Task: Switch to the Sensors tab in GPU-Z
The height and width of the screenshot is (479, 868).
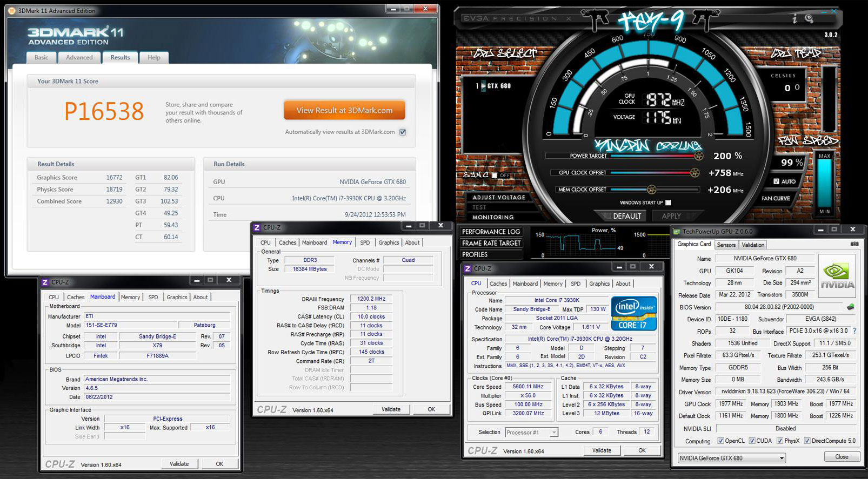Action: tap(726, 245)
